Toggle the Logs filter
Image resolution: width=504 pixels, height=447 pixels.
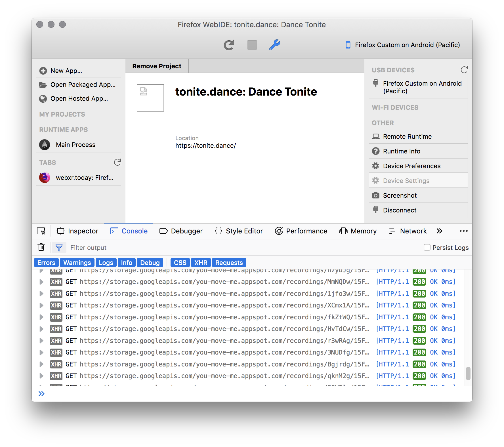pos(106,263)
